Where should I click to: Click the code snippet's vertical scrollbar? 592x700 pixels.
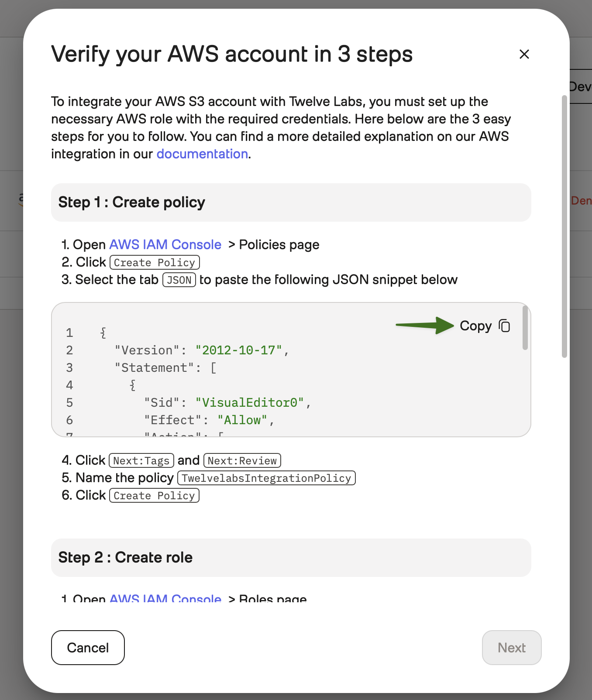pyautogui.click(x=525, y=328)
